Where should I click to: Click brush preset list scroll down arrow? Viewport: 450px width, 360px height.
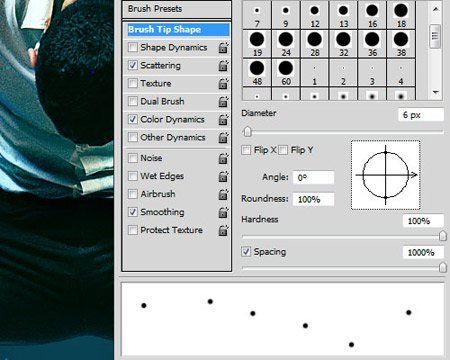pos(435,92)
